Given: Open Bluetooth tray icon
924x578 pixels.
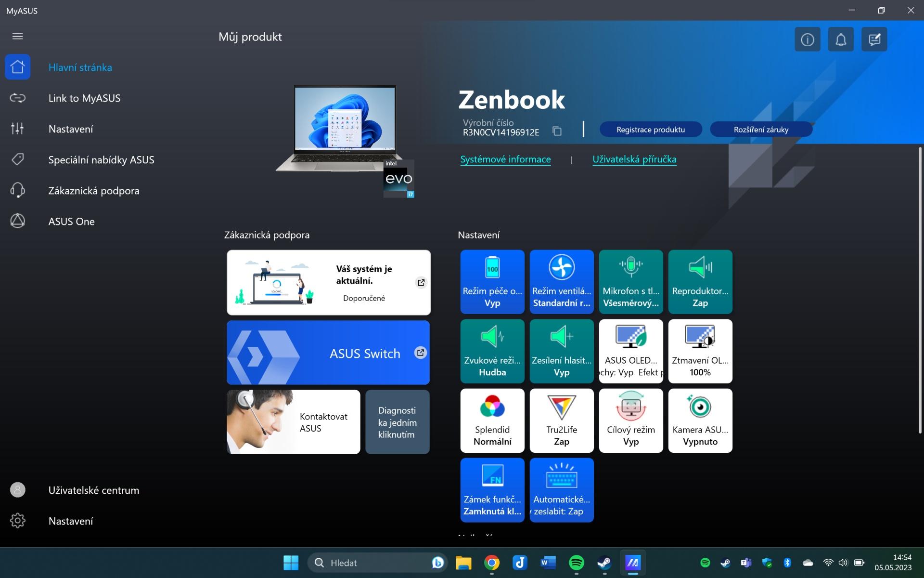Looking at the screenshot, I should [x=787, y=563].
